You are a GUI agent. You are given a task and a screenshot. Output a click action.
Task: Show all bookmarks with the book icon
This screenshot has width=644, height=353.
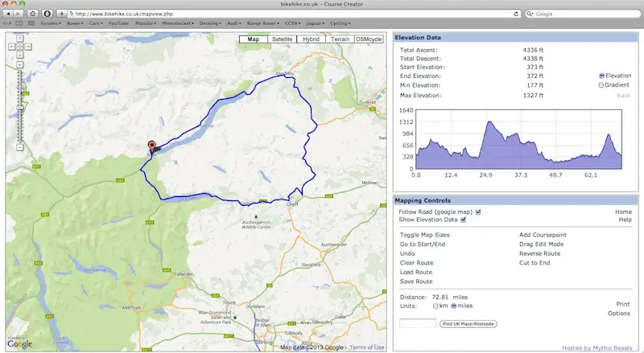(x=19, y=23)
